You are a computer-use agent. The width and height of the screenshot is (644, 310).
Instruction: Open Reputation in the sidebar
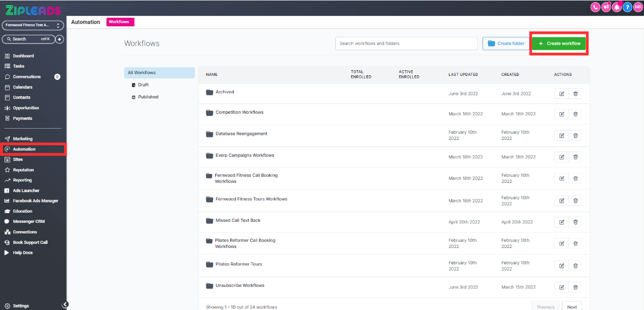click(23, 170)
